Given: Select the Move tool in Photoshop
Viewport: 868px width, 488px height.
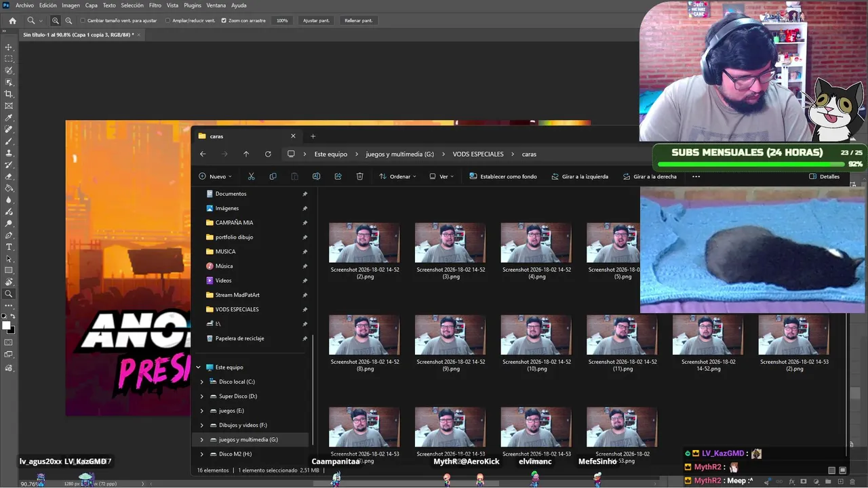Looking at the screenshot, I should 9,47.
